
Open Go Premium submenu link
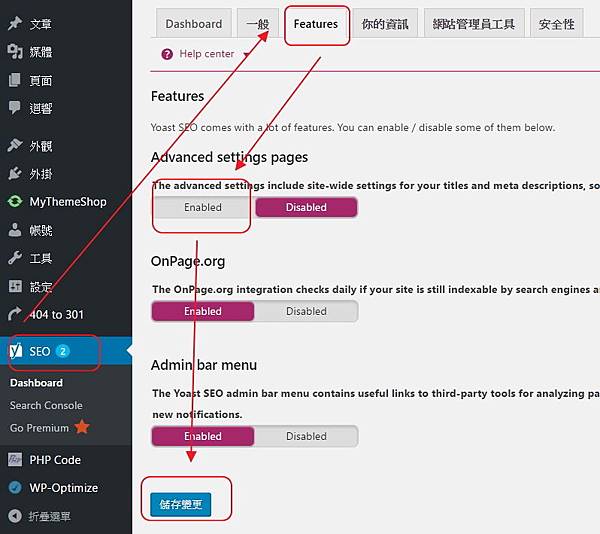[39, 428]
